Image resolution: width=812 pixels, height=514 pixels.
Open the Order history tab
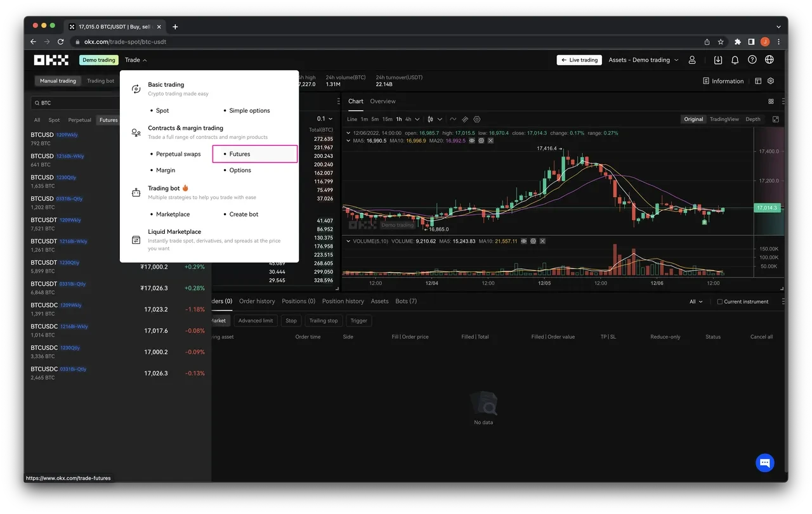coord(257,301)
